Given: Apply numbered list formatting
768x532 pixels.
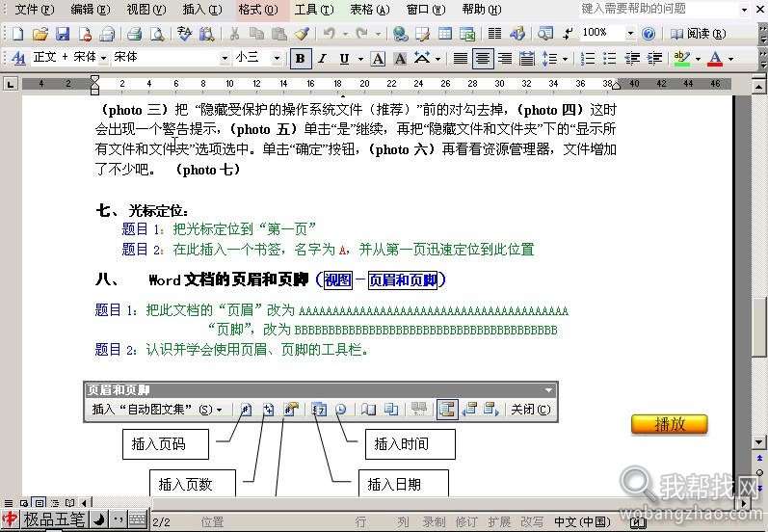Looking at the screenshot, I should 587,59.
